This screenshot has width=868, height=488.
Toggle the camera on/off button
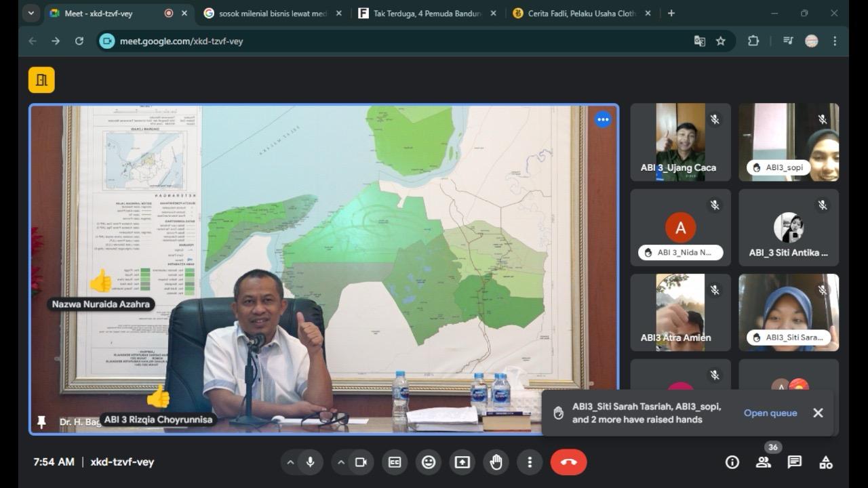pyautogui.click(x=361, y=462)
